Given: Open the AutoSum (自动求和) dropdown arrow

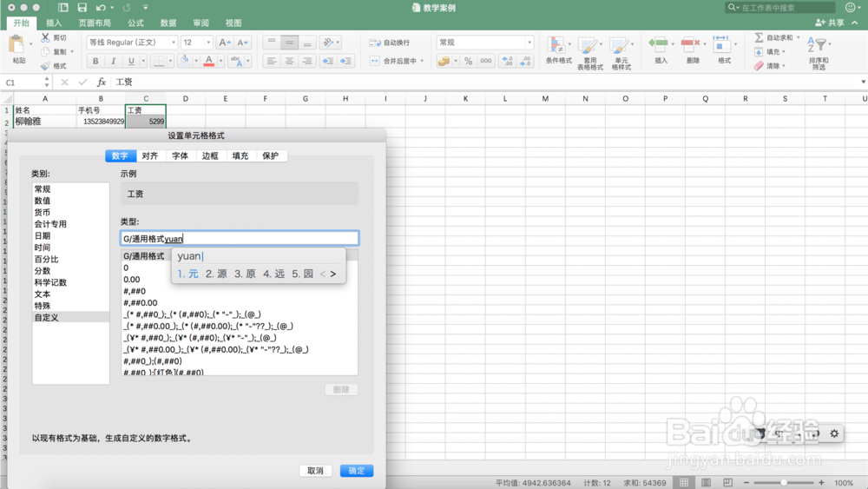Looking at the screenshot, I should point(799,37).
